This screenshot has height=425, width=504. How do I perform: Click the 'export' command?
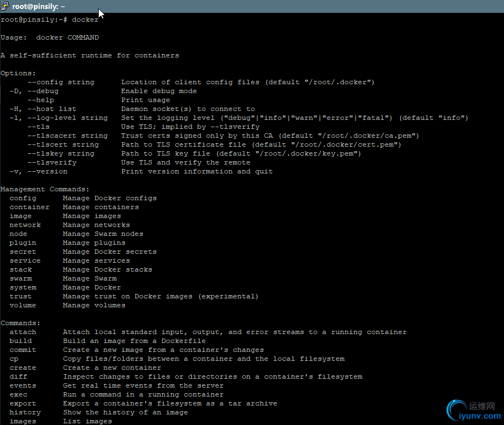(x=23, y=403)
